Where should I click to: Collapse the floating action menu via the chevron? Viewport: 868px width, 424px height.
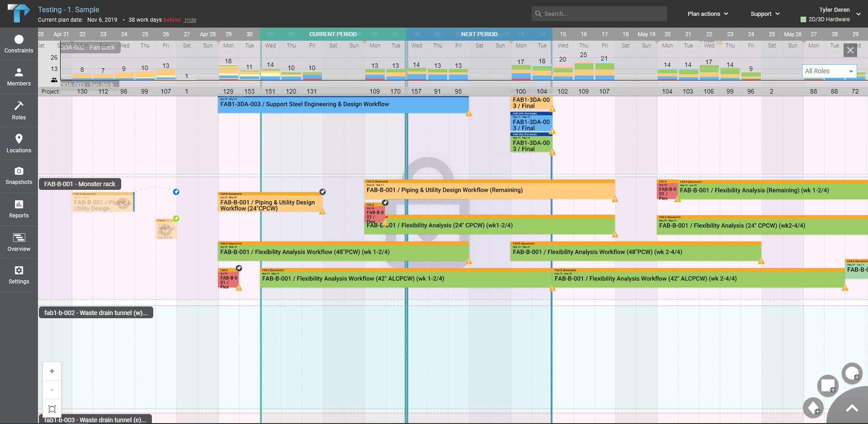(852, 408)
